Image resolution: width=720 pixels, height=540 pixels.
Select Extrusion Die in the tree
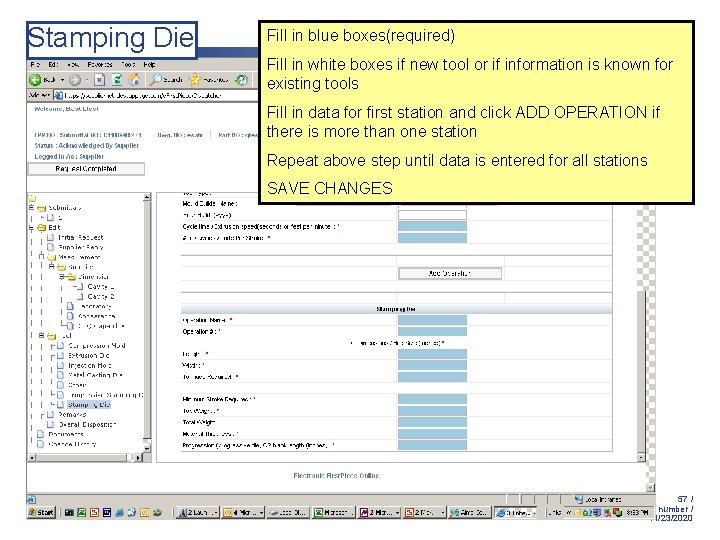tap(89, 355)
